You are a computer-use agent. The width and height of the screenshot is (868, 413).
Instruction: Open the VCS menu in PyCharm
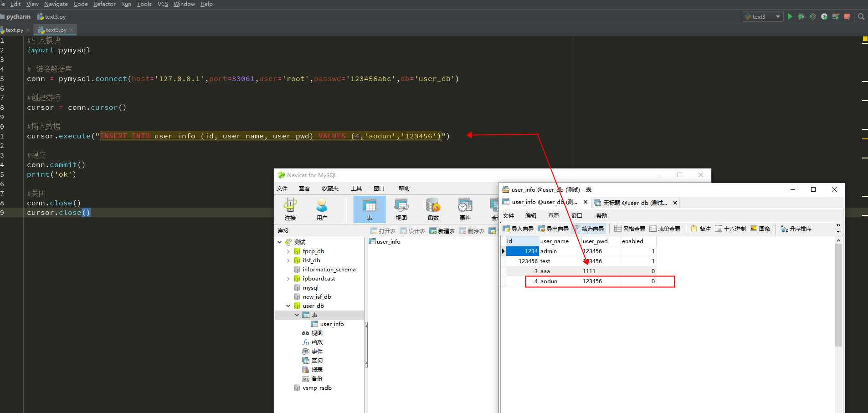click(163, 4)
